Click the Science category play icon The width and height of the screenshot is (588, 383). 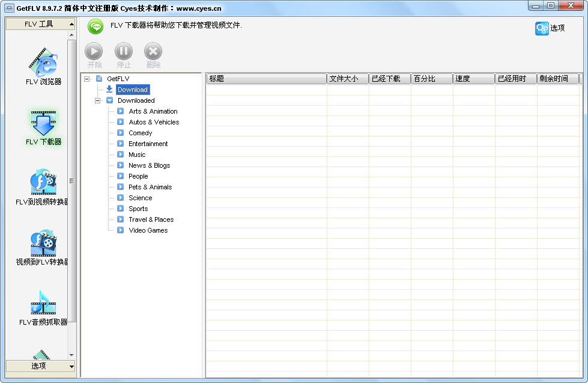(120, 197)
